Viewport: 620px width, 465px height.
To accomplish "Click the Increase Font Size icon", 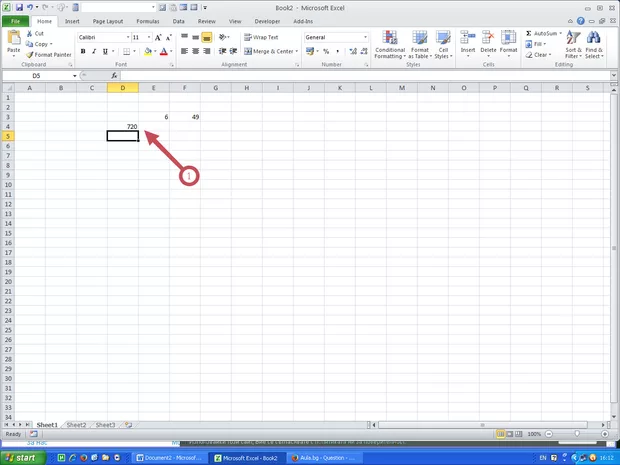I will (158, 38).
